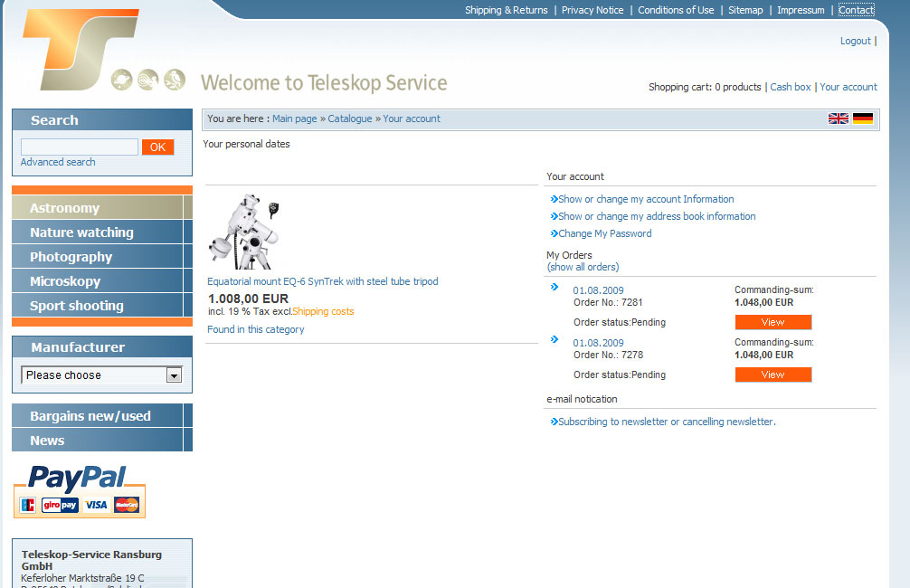Viewport: 910px width, 588px height.
Task: Click the galaxy spiral round icon
Action: [148, 80]
